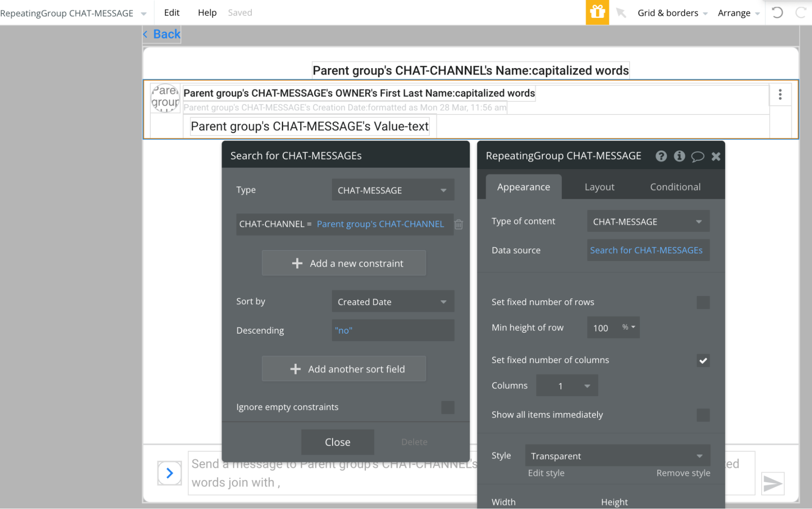Click the redo arrow icon
This screenshot has width=812, height=509.
(800, 13)
